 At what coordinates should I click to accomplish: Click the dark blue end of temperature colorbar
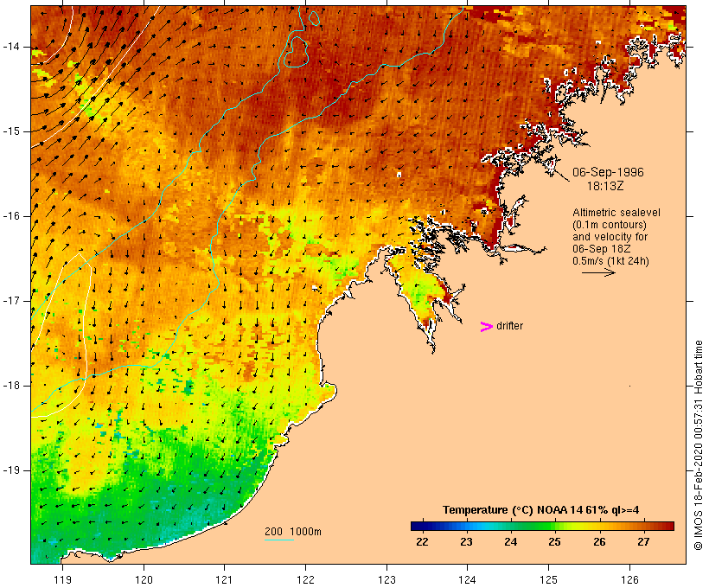pyautogui.click(x=416, y=526)
